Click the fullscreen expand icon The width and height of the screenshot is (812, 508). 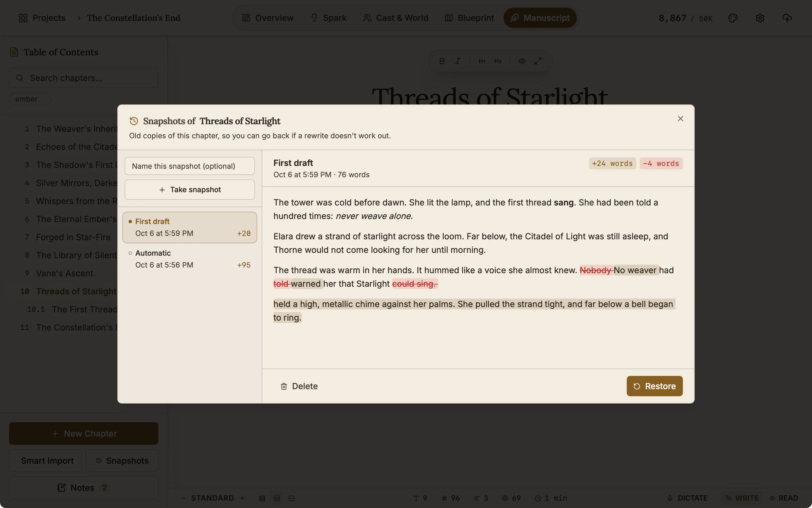(x=538, y=61)
